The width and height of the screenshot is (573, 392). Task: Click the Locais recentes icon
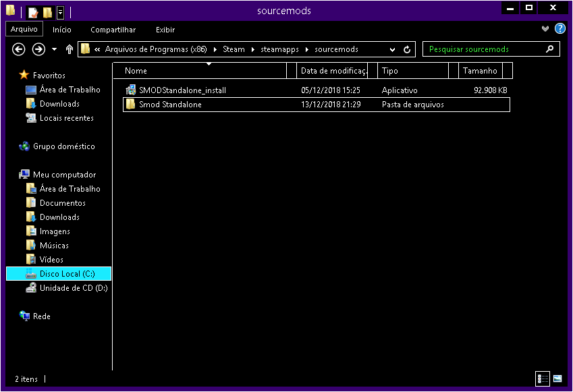tap(31, 117)
